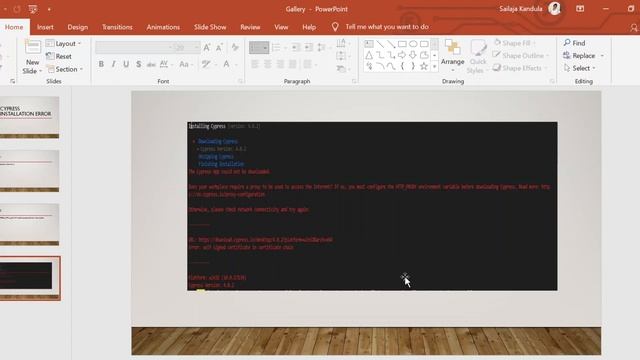Click the Ribbon Display Options icon
Viewport: 640px width, 360px height.
point(580,9)
